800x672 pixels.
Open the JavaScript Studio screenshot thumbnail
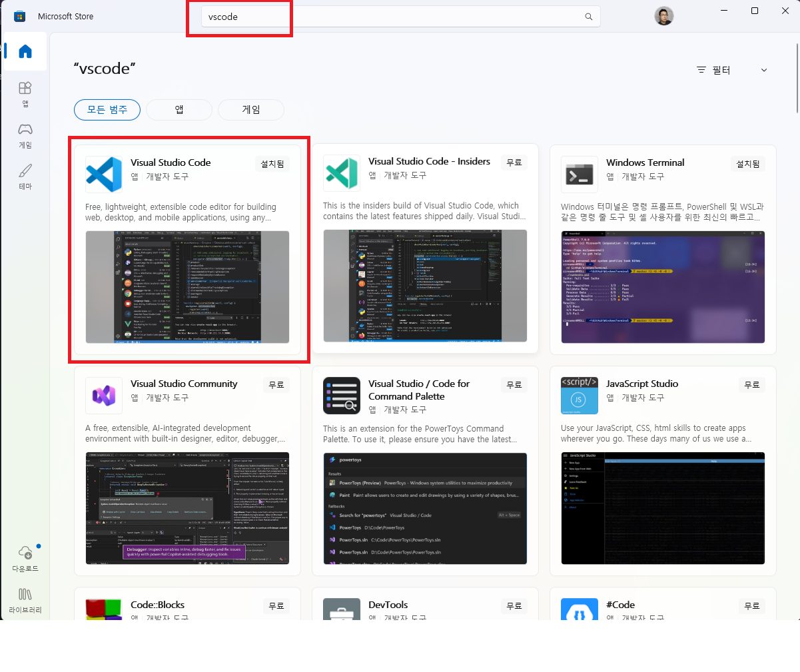pyautogui.click(x=663, y=508)
